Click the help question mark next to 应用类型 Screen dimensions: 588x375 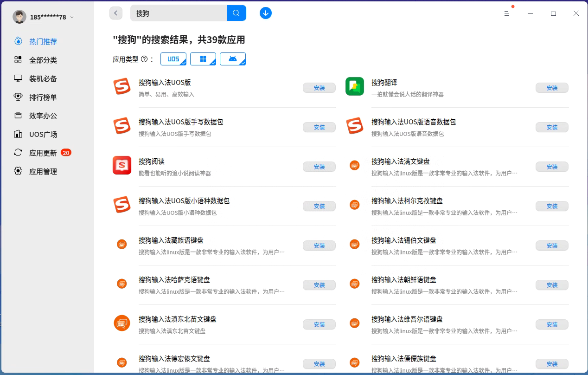(x=144, y=59)
